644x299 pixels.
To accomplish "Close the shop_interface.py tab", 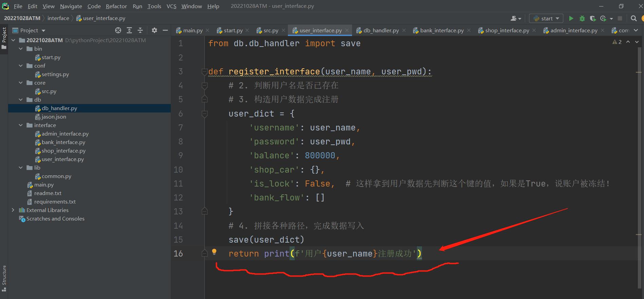I will [x=534, y=30].
